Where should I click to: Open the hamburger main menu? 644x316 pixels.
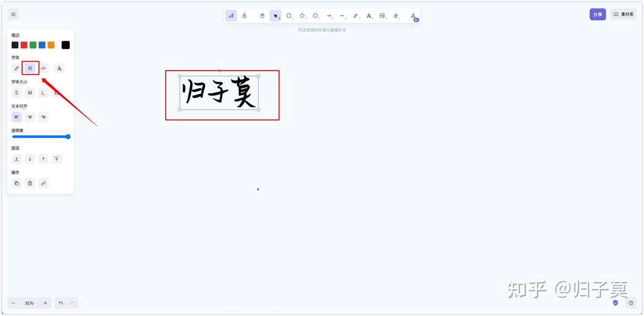pos(13,14)
